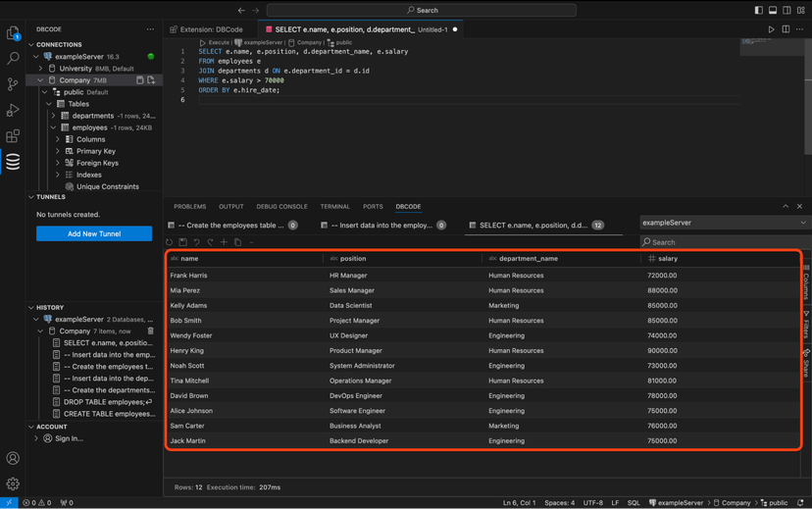Open Columns side panel of results
Image resolution: width=812 pixels, height=509 pixels.
coord(806,283)
